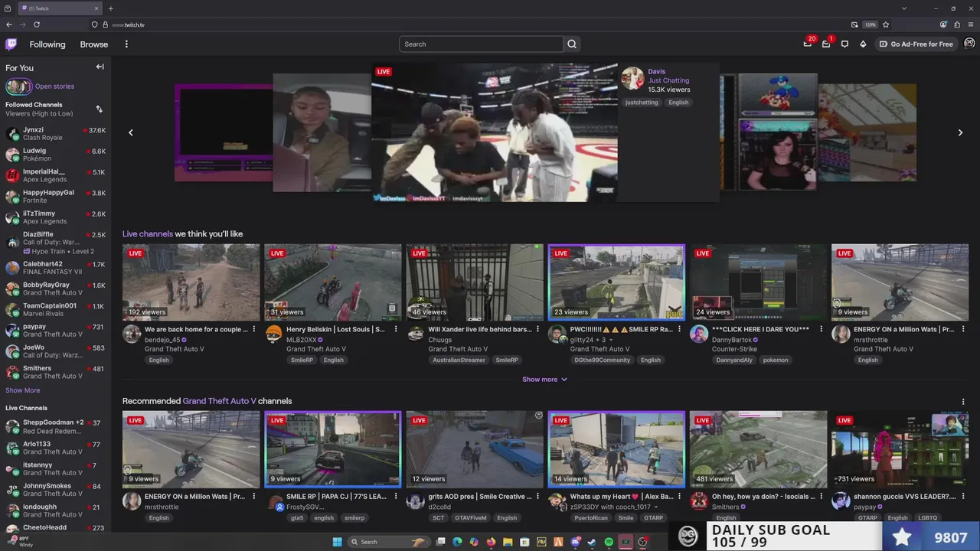Open the ImperialHal__ channel in the sidebar
This screenshot has height=551, width=980.
click(55, 175)
